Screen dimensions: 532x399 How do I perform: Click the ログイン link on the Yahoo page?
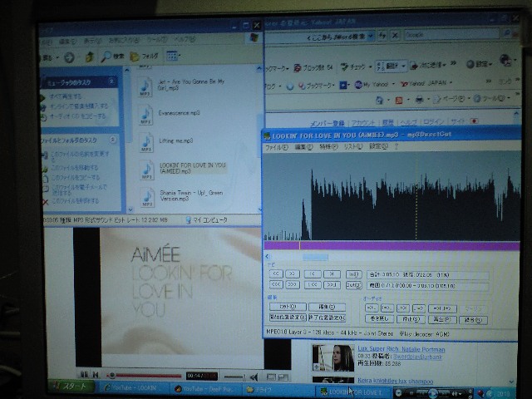click(x=434, y=122)
